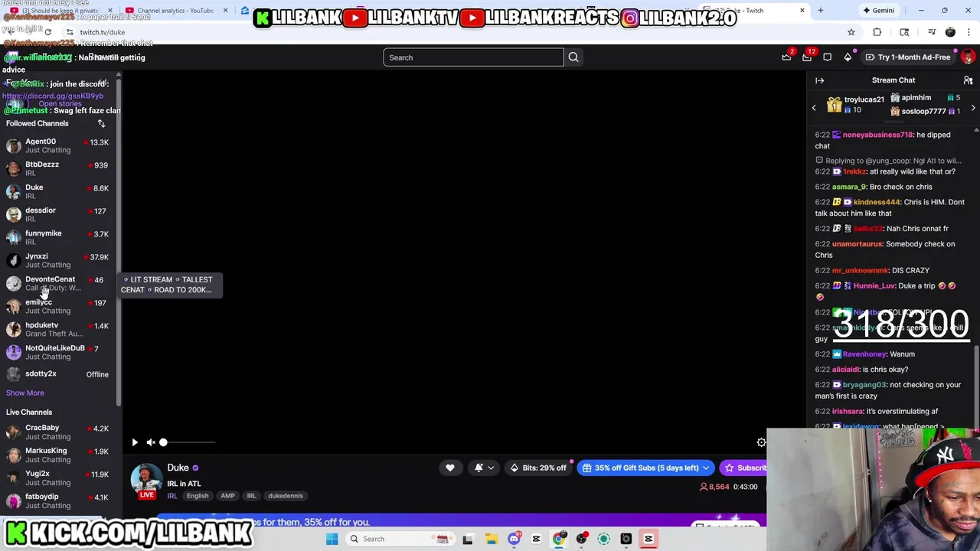Click top gifter troylucas21
This screenshot has height=551, width=980.
[864, 99]
